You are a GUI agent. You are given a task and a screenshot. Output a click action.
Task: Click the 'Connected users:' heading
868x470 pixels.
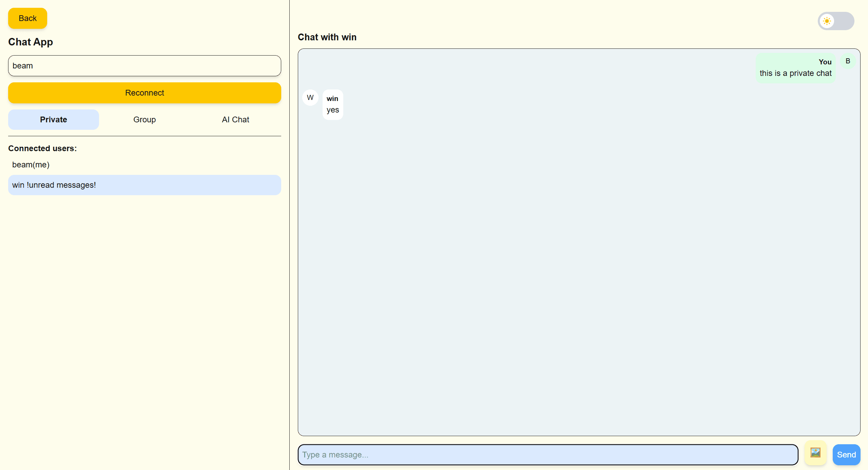(42, 148)
